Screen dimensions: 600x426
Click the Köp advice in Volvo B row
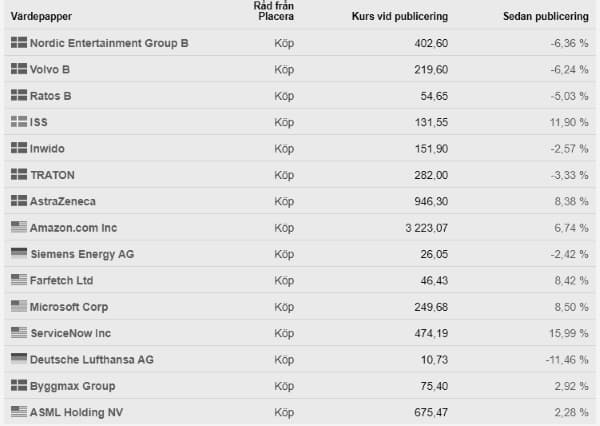pos(284,70)
